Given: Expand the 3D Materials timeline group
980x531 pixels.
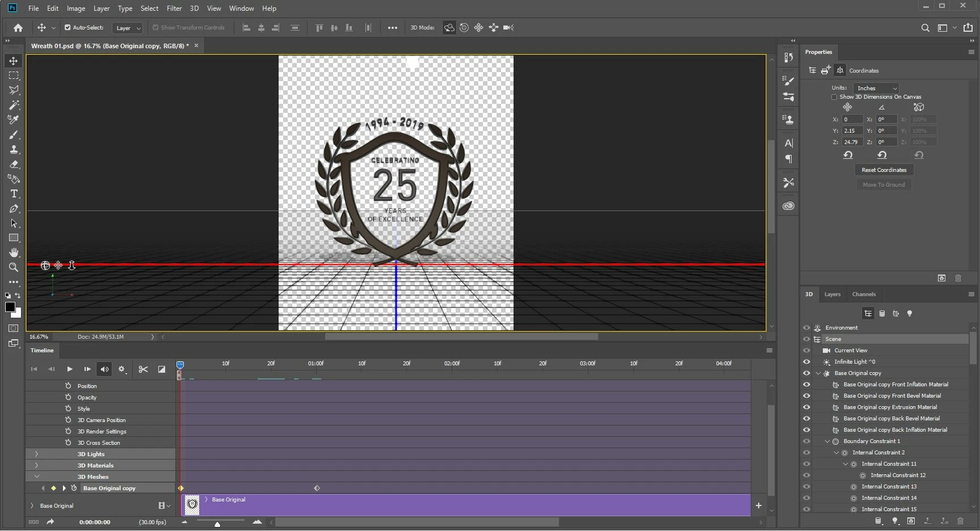Looking at the screenshot, I should [x=36, y=465].
